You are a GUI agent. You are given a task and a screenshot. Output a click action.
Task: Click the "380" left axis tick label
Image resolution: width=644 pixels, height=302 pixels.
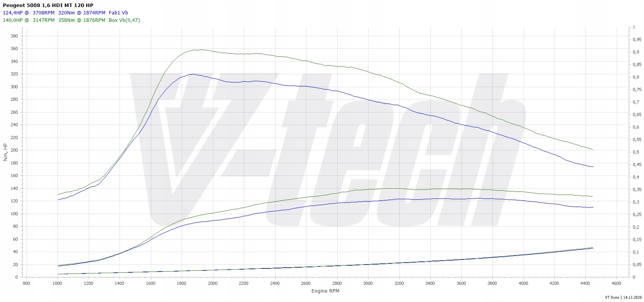[x=14, y=36]
